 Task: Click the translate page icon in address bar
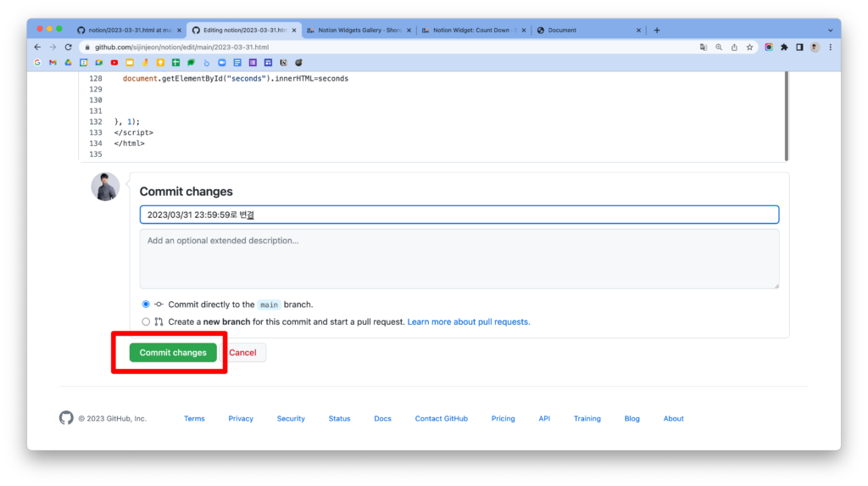click(x=703, y=47)
